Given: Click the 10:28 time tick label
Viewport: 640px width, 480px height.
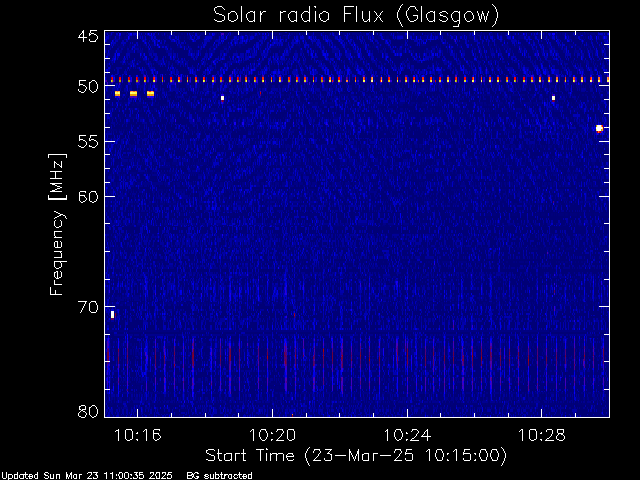Looking at the screenshot, I should [x=542, y=435].
